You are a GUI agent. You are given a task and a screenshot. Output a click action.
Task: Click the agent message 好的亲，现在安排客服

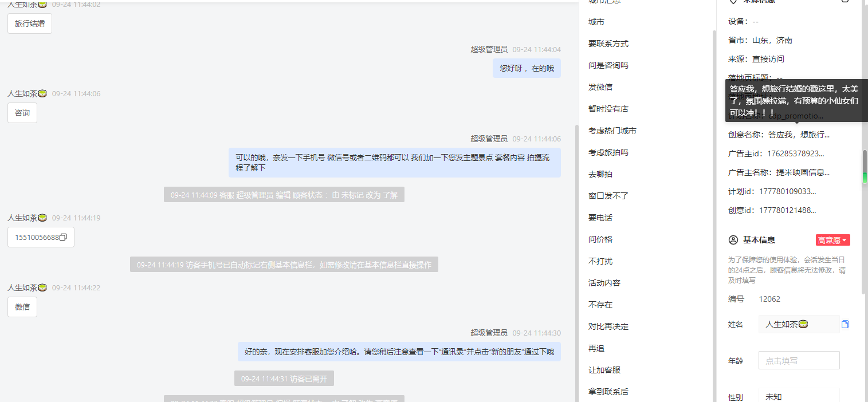[399, 352]
